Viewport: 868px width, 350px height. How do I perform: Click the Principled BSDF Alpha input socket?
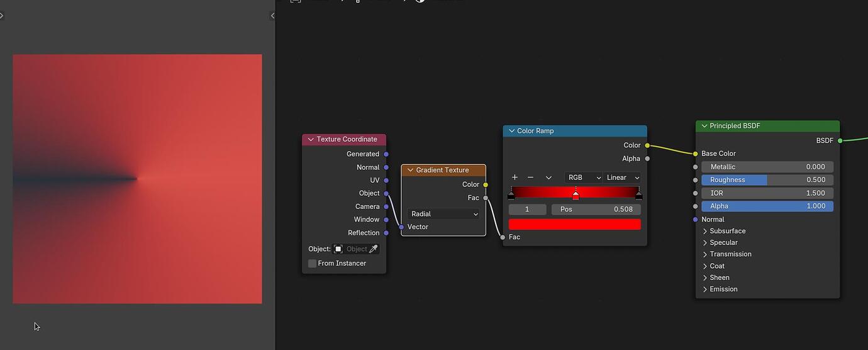click(695, 206)
